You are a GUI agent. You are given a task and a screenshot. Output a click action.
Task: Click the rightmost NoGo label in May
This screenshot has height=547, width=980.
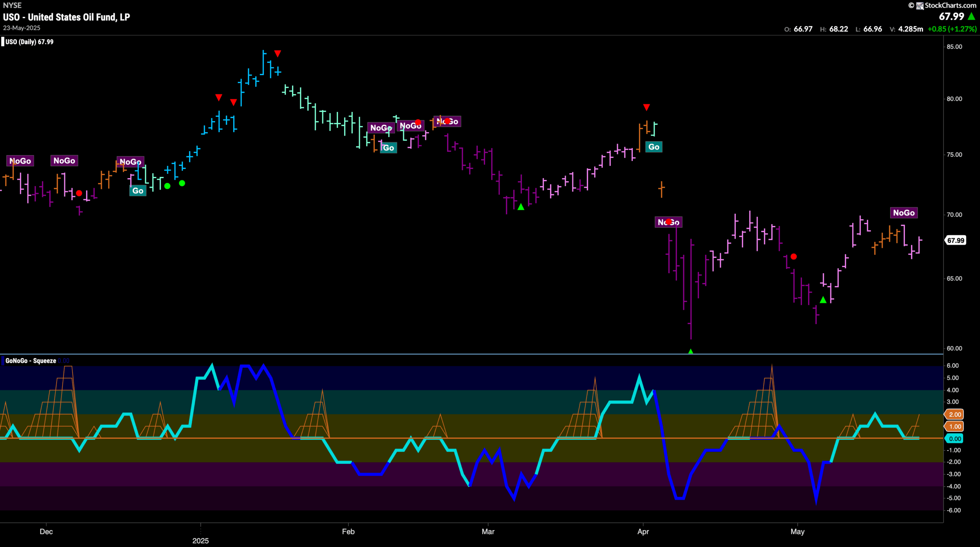pos(904,213)
